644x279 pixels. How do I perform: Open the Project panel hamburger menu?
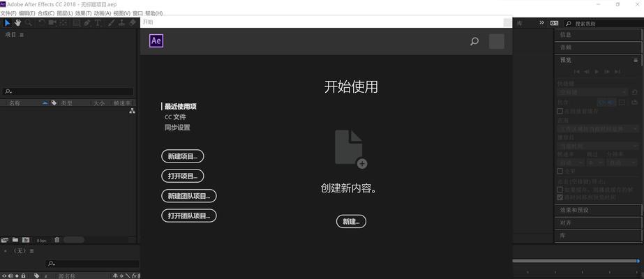[22, 35]
